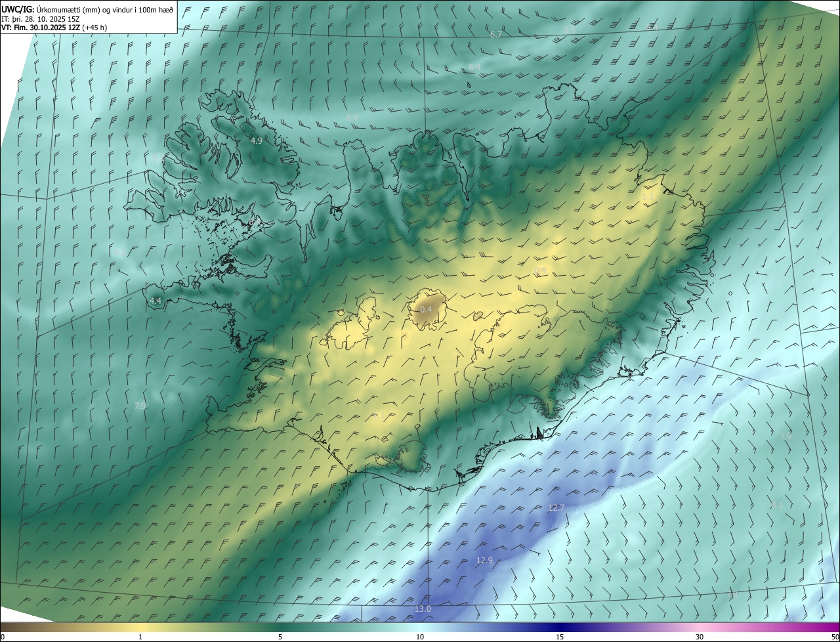Click the colorbar tick label 10

(x=420, y=637)
